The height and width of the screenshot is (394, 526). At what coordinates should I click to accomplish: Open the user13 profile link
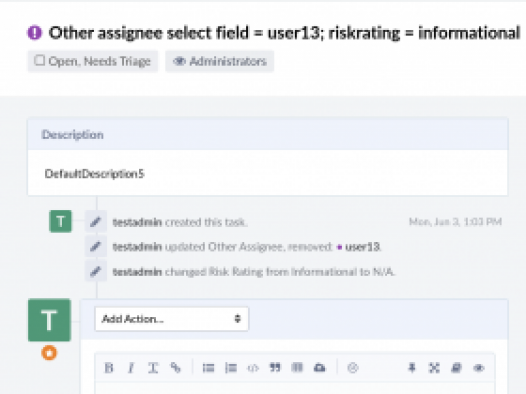point(362,247)
